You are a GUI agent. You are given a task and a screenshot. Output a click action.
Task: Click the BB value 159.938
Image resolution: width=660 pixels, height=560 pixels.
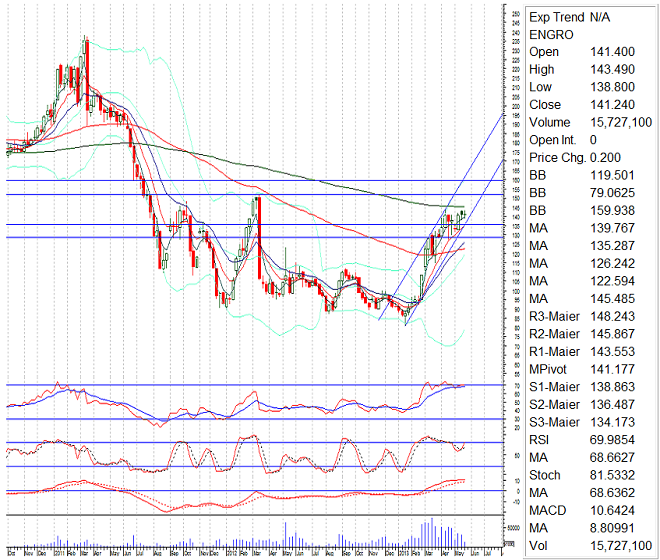611,210
